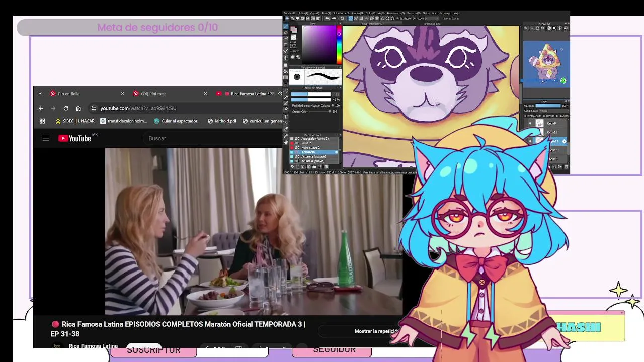
Task: View site info icon beside the URL
Action: click(93, 108)
